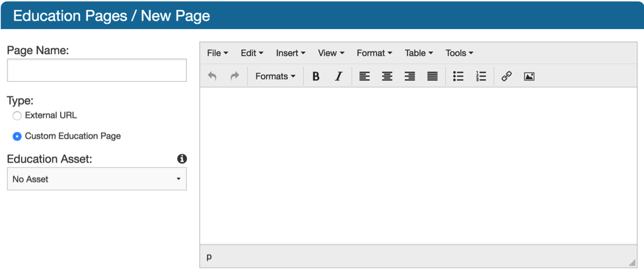Image resolution: width=644 pixels, height=273 pixels.
Task: Click the Education Asset info icon
Action: click(182, 159)
